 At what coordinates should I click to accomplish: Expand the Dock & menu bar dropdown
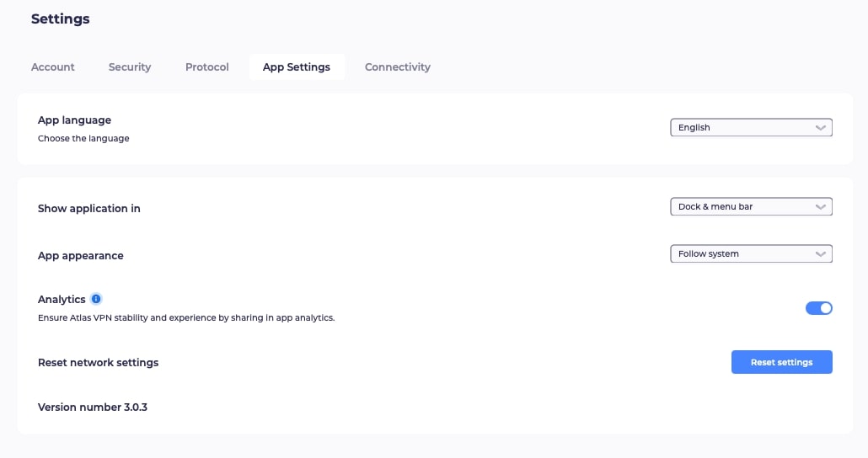pyautogui.click(x=751, y=206)
